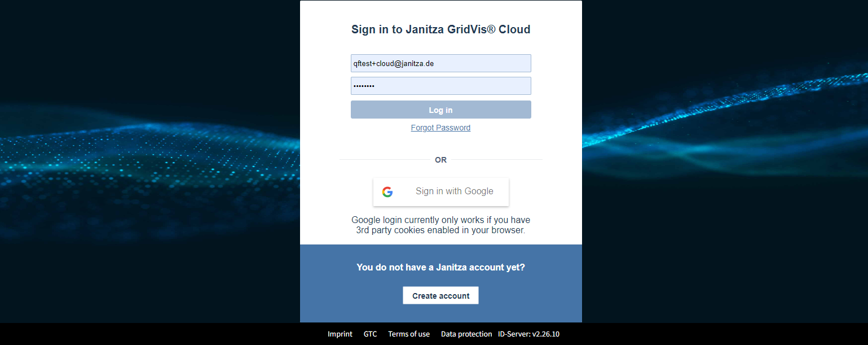Viewport: 868px width, 345px height.
Task: Click the OR separator label
Action: (x=440, y=160)
